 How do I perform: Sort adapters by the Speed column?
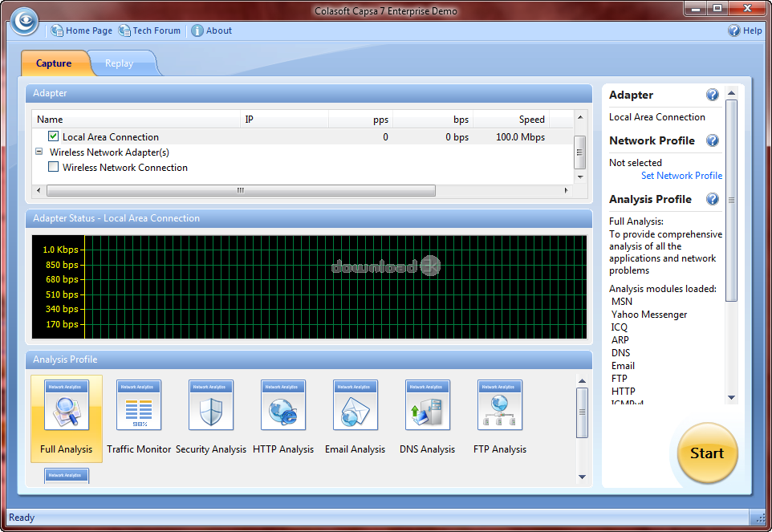[x=511, y=119]
